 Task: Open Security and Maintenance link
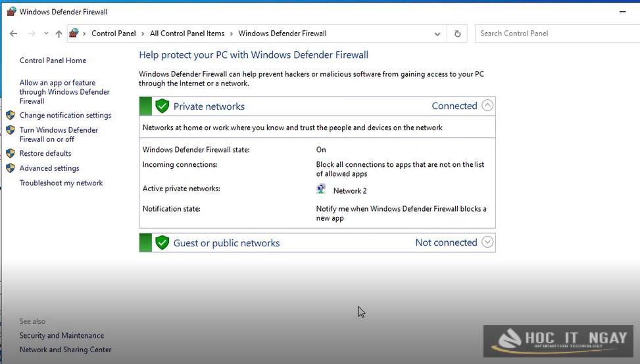click(62, 336)
